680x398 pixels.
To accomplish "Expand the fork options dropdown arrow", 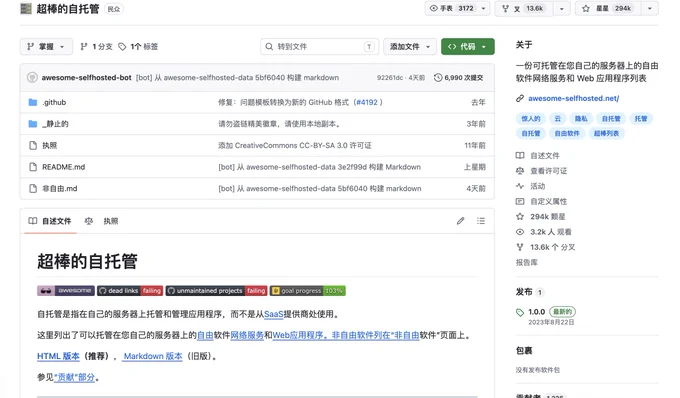I will tap(562, 8).
